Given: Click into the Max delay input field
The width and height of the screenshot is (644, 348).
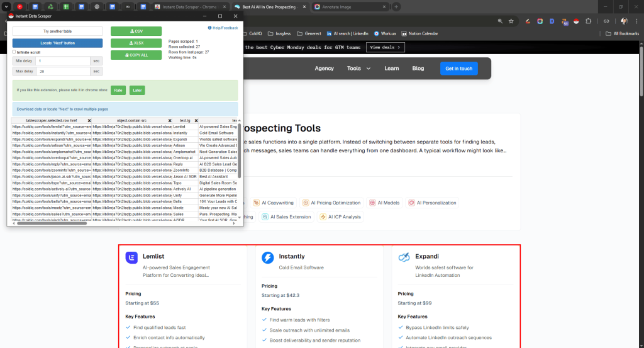Looking at the screenshot, I should tap(64, 72).
